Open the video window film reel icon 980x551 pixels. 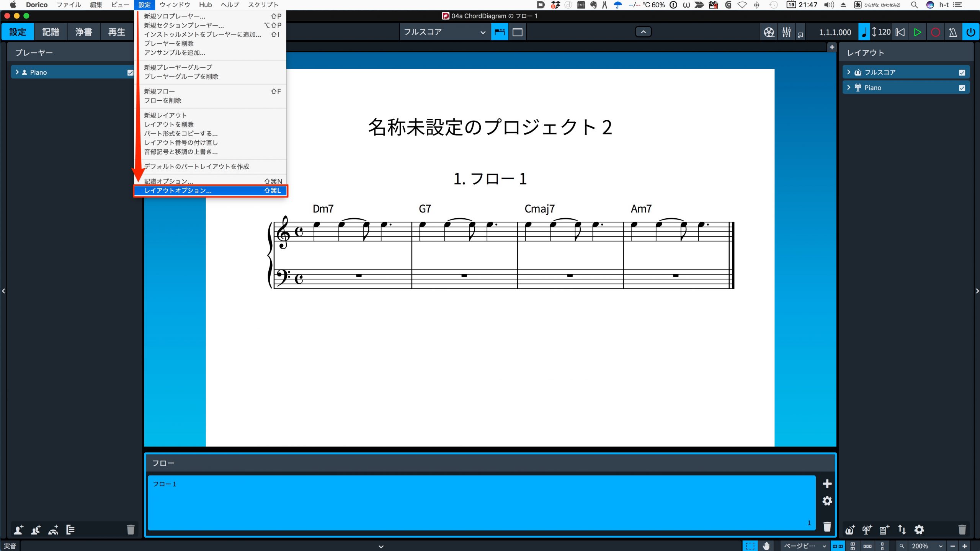click(x=769, y=32)
